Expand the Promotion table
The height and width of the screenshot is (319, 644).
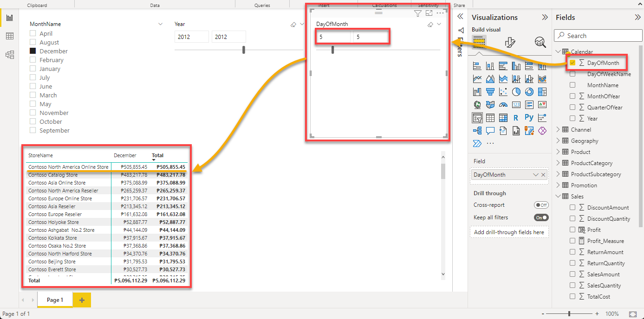[558, 185]
